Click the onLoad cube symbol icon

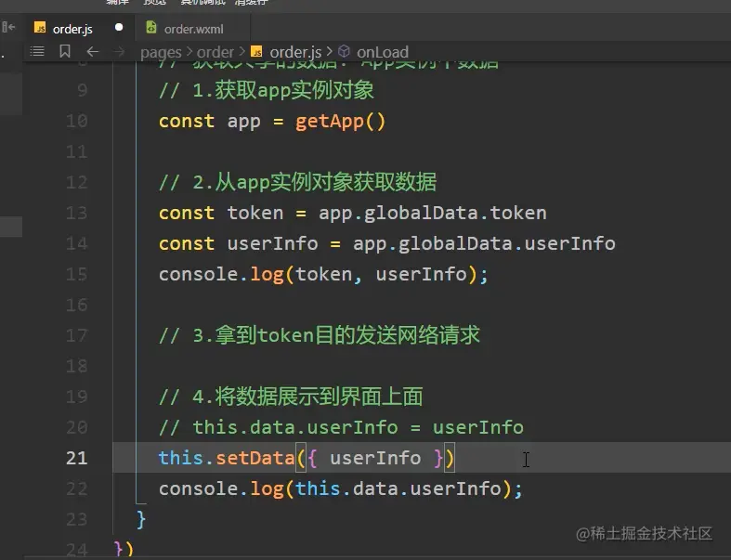[344, 51]
